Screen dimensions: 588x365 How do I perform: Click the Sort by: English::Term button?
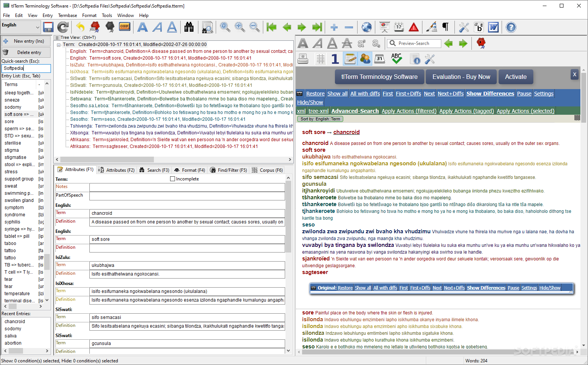point(320,119)
